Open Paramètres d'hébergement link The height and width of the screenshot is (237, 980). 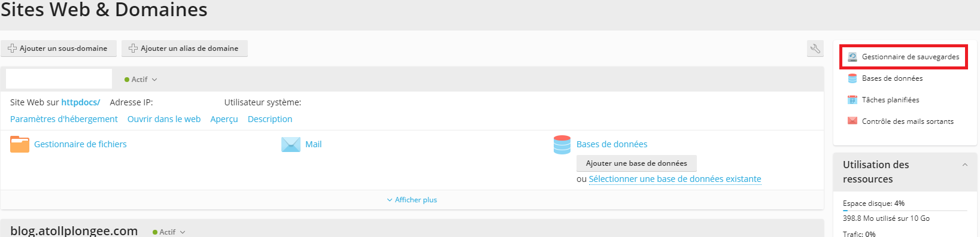pos(64,119)
